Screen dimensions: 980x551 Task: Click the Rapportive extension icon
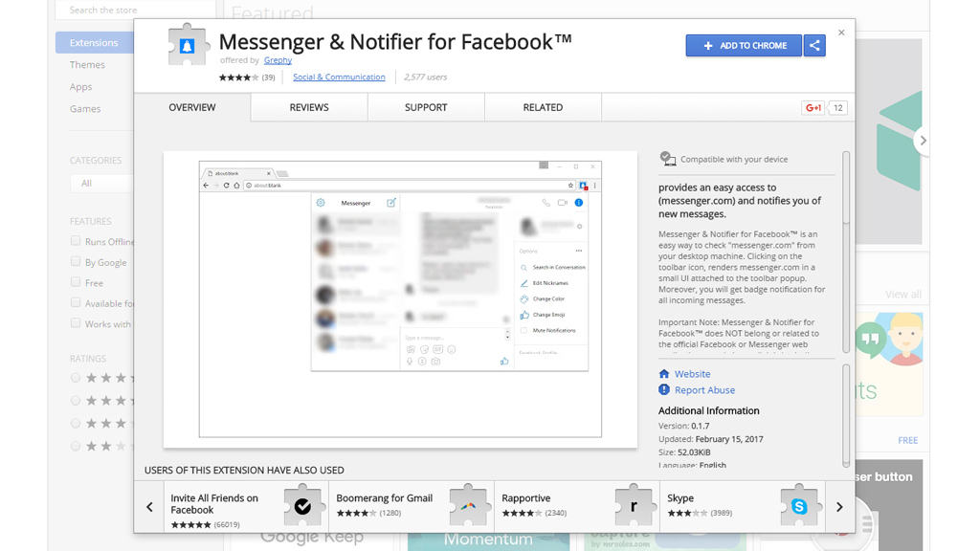pyautogui.click(x=634, y=505)
